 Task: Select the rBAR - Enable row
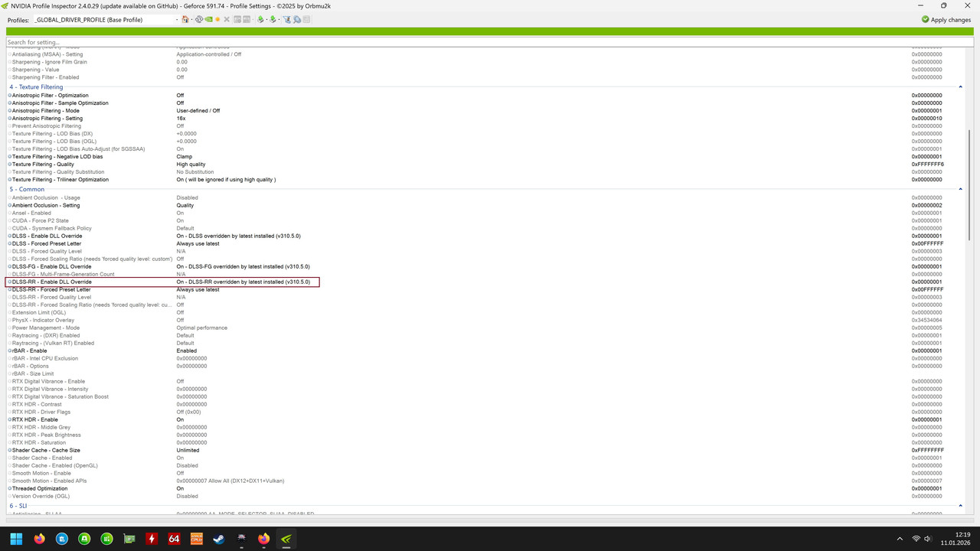tap(486, 350)
